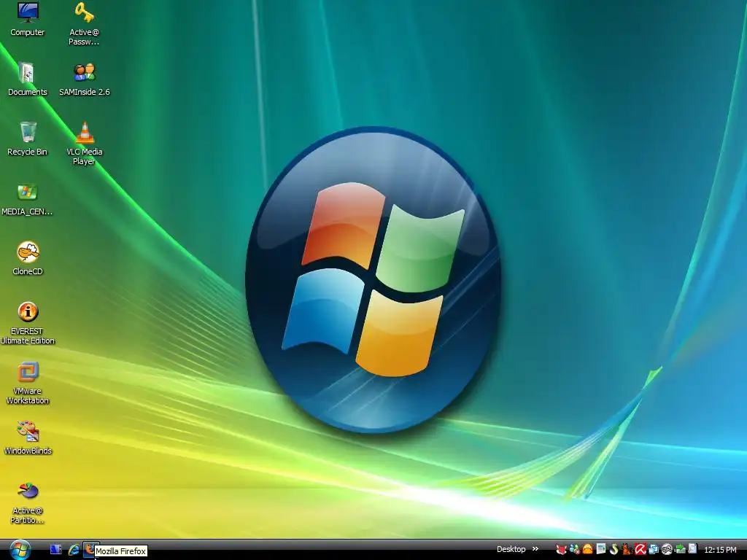Click the blue dots tray icon with red x
Viewport: 747px width, 560px height.
coord(575,550)
